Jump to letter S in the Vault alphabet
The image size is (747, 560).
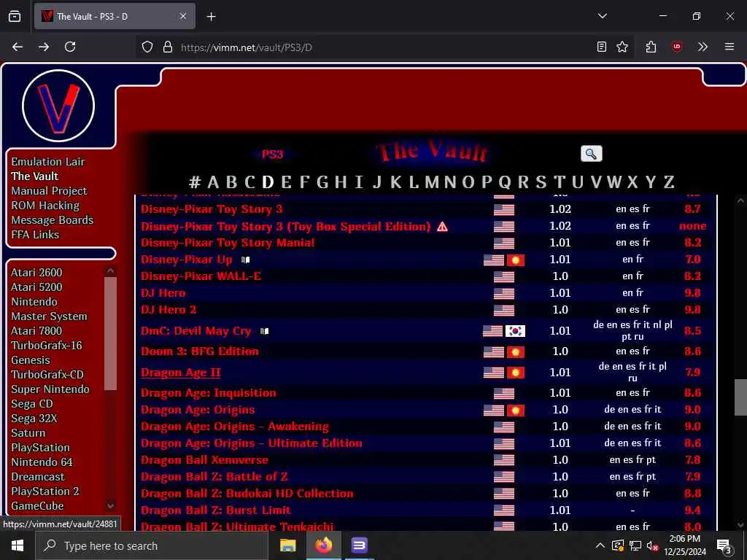pos(541,182)
